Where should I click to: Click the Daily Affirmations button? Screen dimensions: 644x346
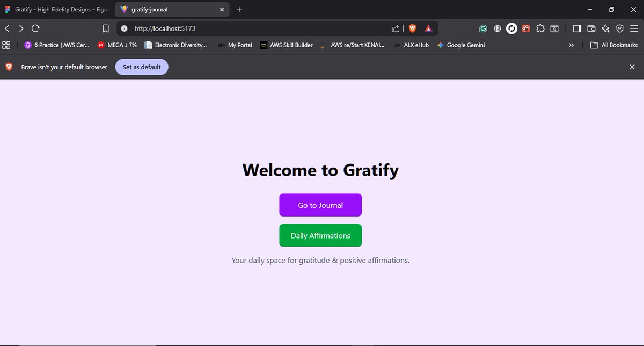[320, 235]
